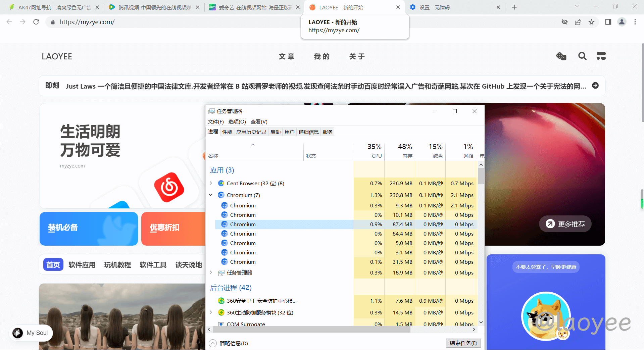Reload the current page
The image size is (644, 350).
(36, 22)
